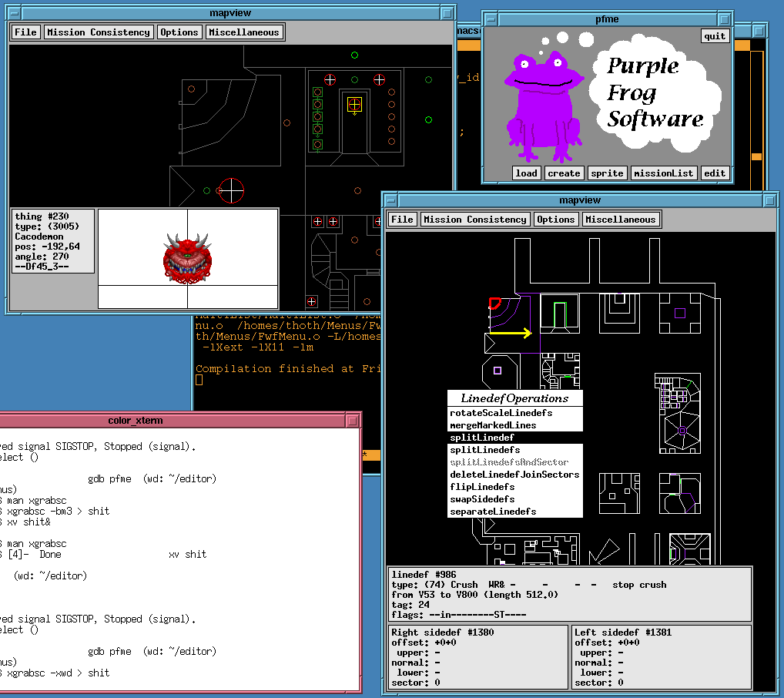Select the large red crosshair thing on map
This screenshot has height=698, width=784.
pyautogui.click(x=231, y=190)
